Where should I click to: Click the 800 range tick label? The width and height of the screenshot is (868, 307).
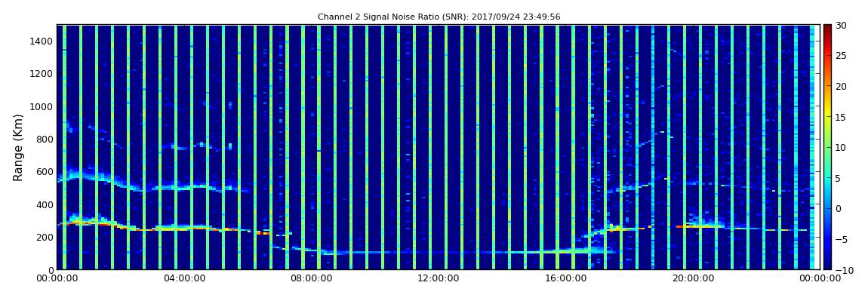45,139
